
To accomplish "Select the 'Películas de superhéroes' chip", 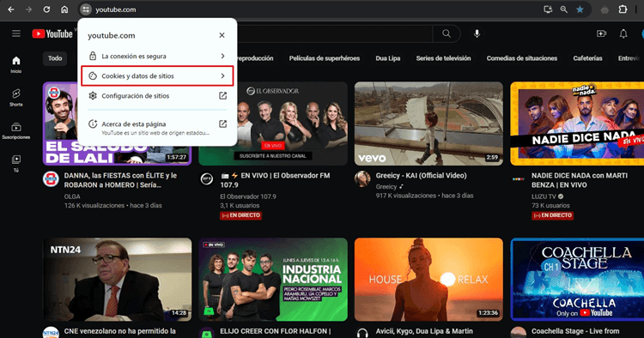I will pos(324,58).
